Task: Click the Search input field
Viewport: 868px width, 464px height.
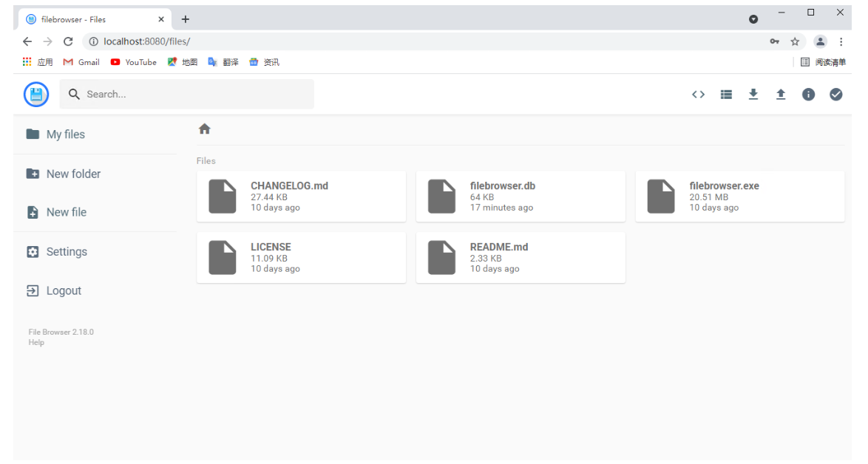Action: pos(185,94)
